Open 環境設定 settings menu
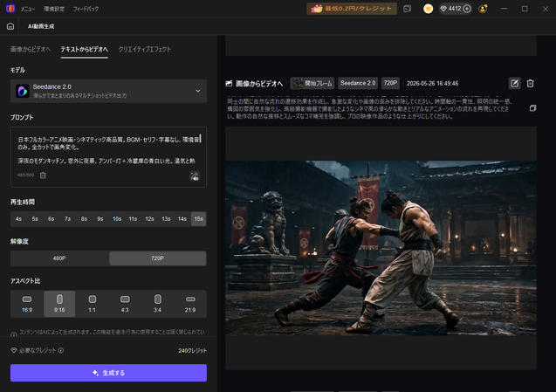 point(54,9)
